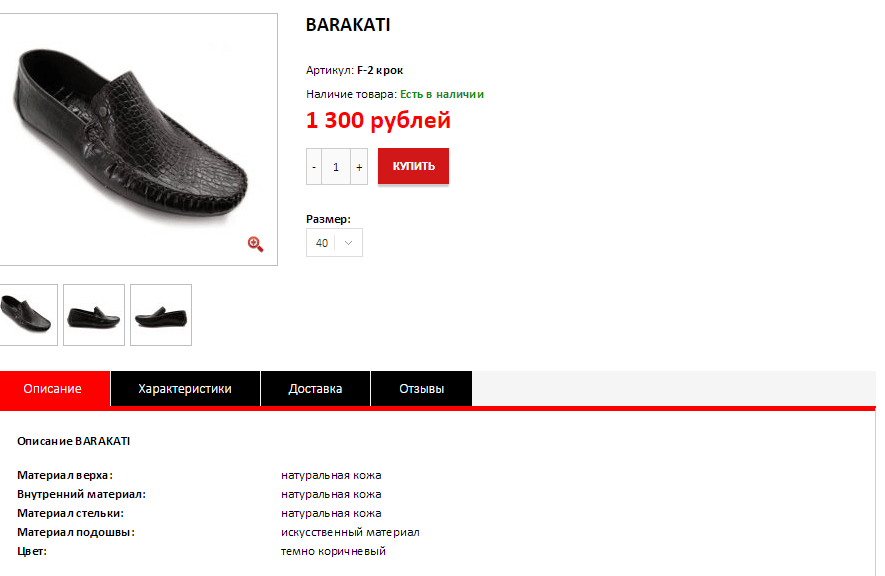Click the 1 300 рублей price
This screenshot has width=885, height=576.
tap(378, 120)
